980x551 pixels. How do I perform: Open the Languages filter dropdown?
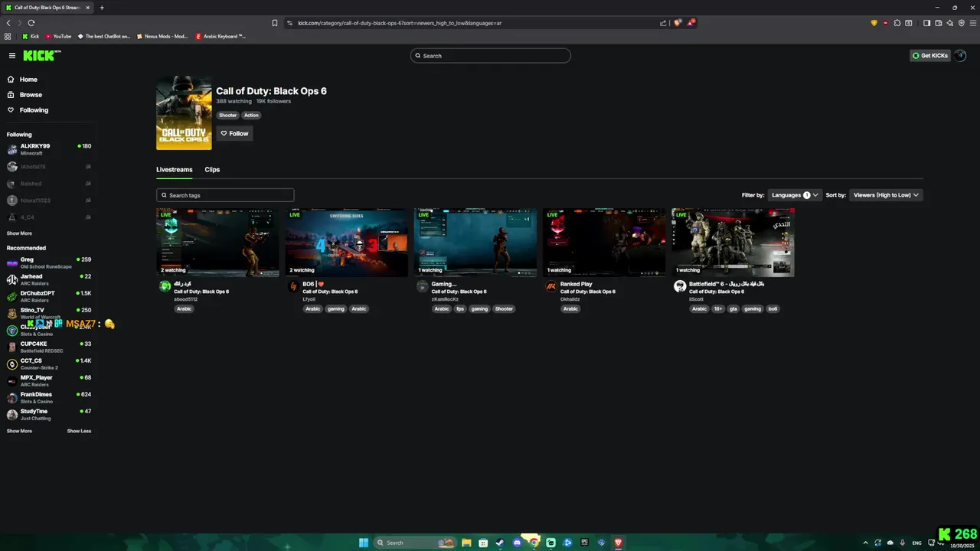pos(795,195)
